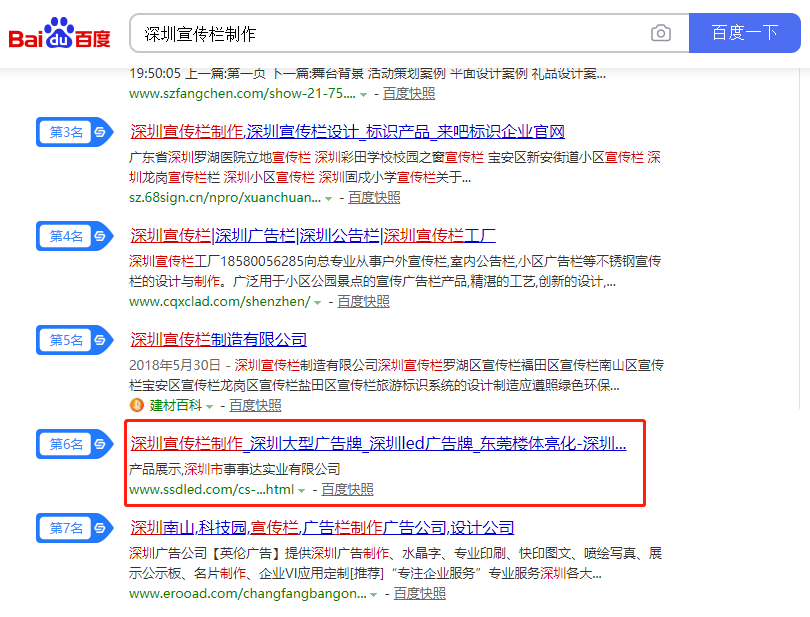Click the 第3名 rank badge
Screen dimensions: 810x617
click(75, 132)
